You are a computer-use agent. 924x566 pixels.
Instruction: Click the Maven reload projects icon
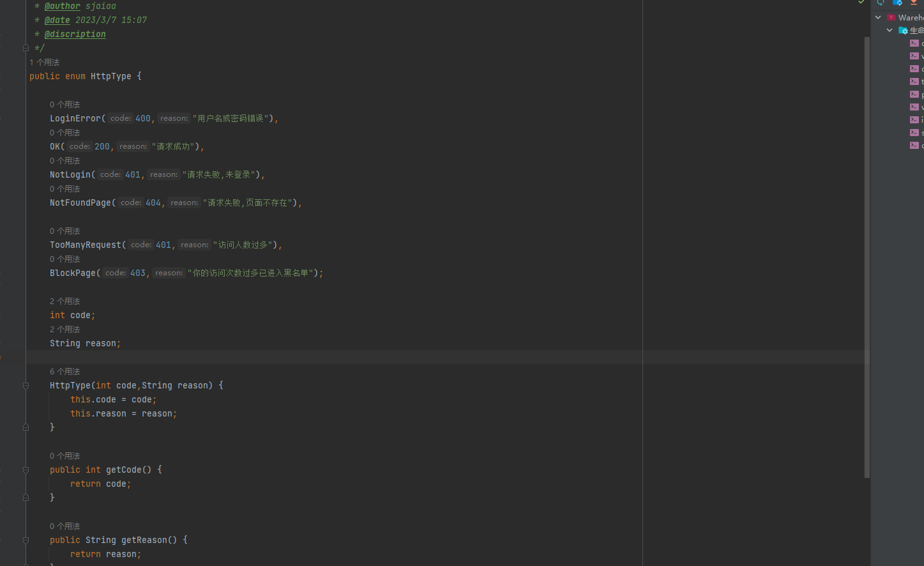[881, 3]
